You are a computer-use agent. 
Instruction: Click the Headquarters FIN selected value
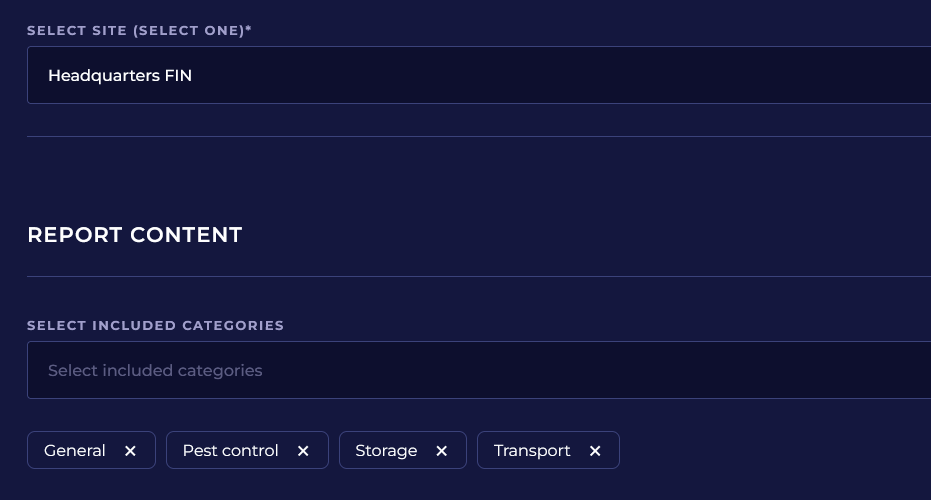point(120,75)
